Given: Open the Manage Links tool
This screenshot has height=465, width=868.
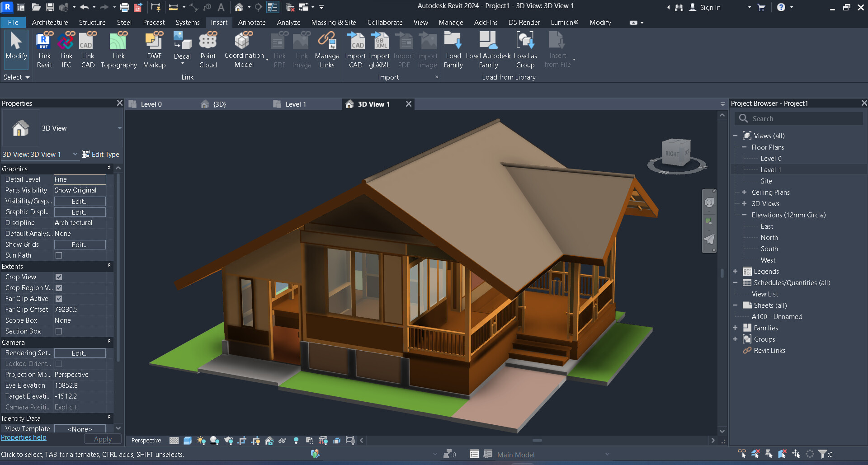Looking at the screenshot, I should point(327,50).
